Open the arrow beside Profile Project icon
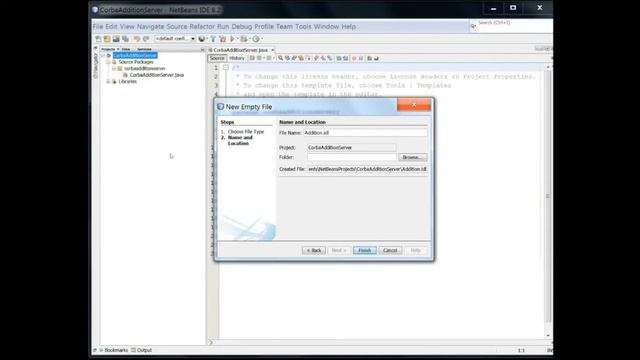 [262, 39]
